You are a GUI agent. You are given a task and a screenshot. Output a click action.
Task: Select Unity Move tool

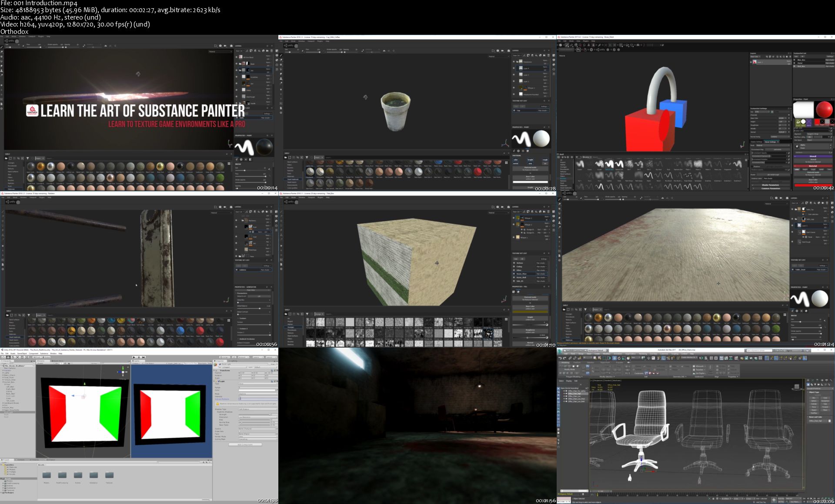[x=8, y=357]
